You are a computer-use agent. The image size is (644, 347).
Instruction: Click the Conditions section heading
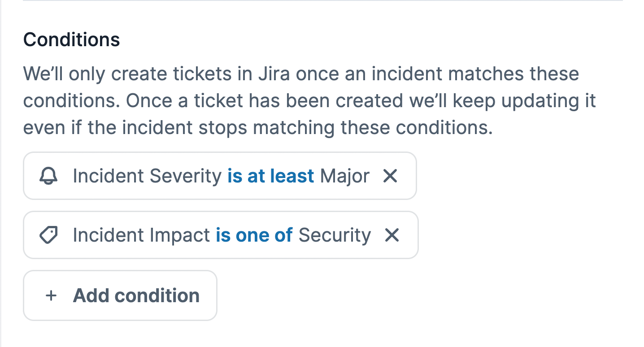(x=72, y=40)
